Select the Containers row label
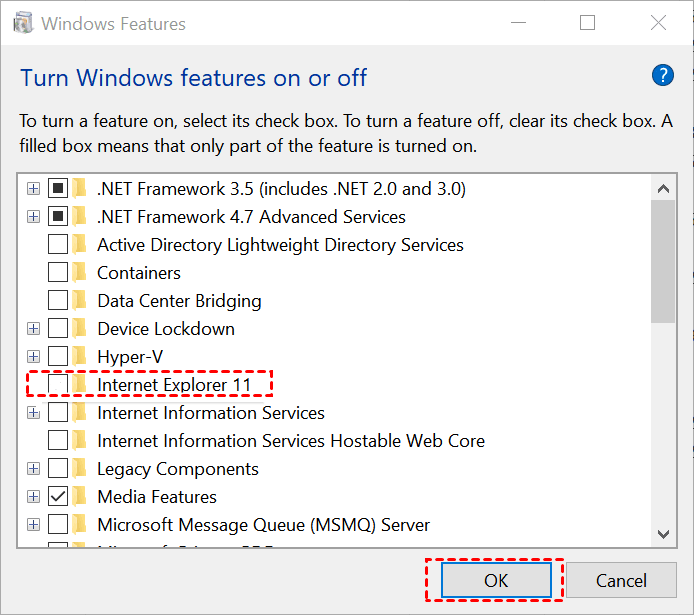The height and width of the screenshot is (615, 694). (x=139, y=273)
